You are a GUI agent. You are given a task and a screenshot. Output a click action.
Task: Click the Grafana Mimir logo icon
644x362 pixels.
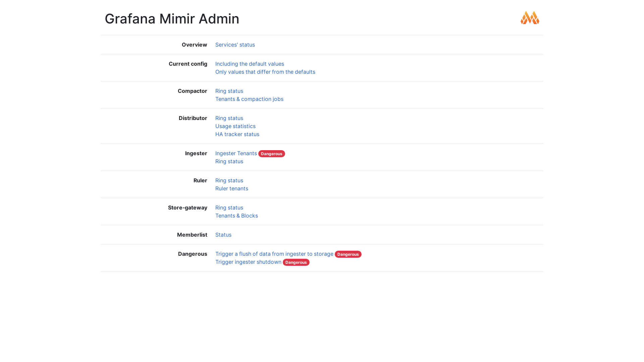point(530,17)
